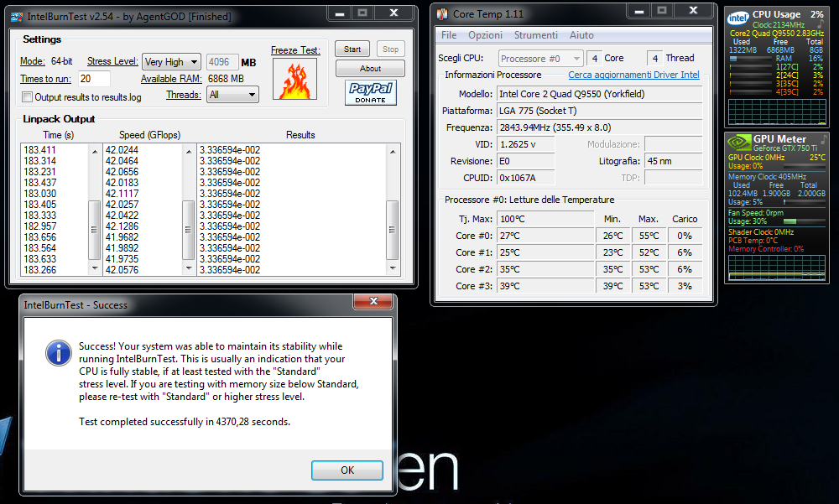Click the Time value 183.411 row
839x504 pixels.
[39, 150]
